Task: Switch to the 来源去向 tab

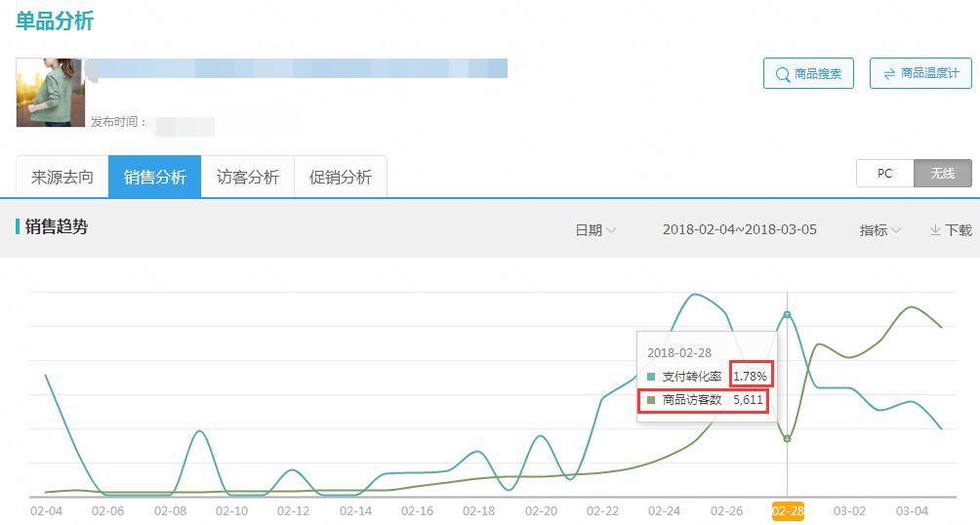Action: click(x=61, y=177)
